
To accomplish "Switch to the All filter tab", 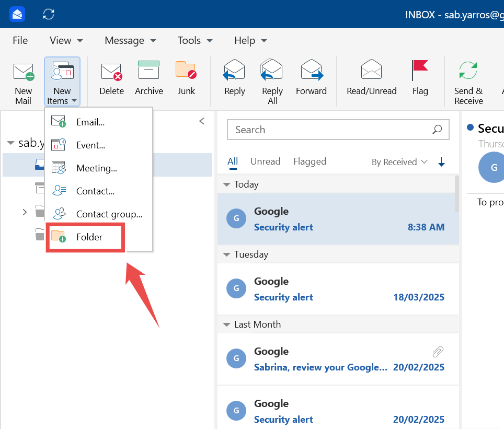I will 233,161.
